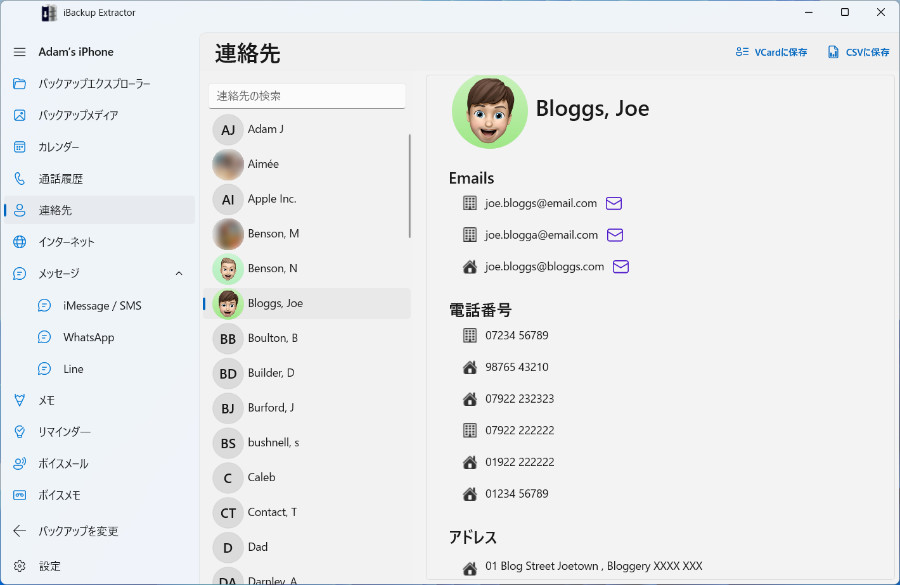Image resolution: width=900 pixels, height=585 pixels.
Task: Open WhatsApp messages
Action: [x=88, y=337]
